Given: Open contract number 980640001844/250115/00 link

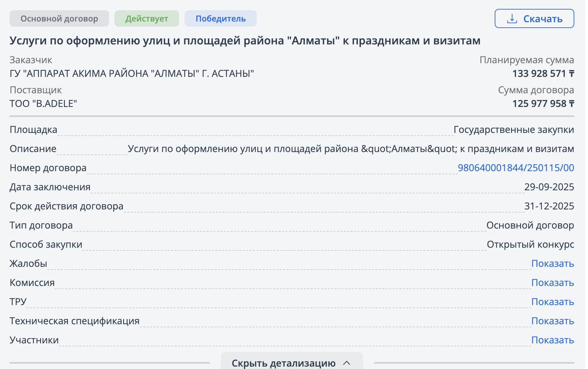Looking at the screenshot, I should coord(516,168).
